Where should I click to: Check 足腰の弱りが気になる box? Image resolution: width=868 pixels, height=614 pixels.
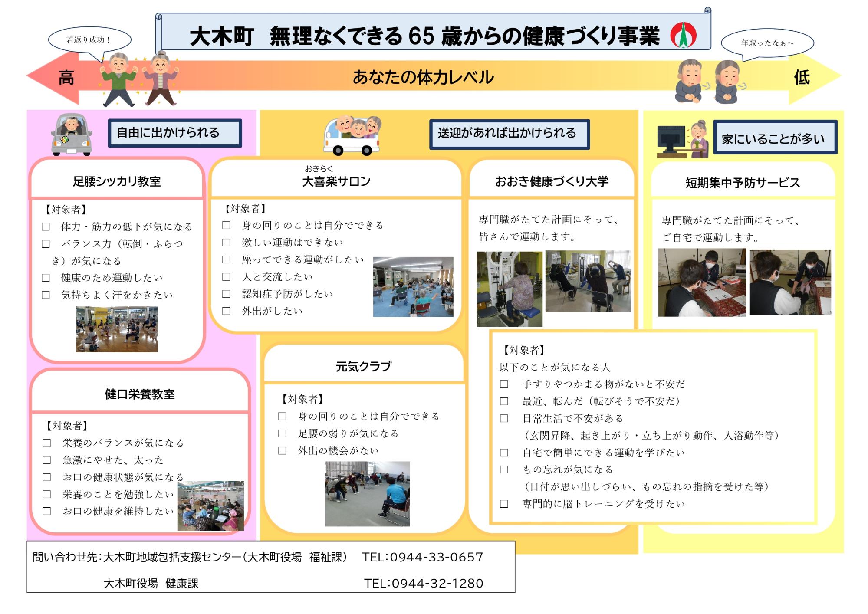point(282,433)
